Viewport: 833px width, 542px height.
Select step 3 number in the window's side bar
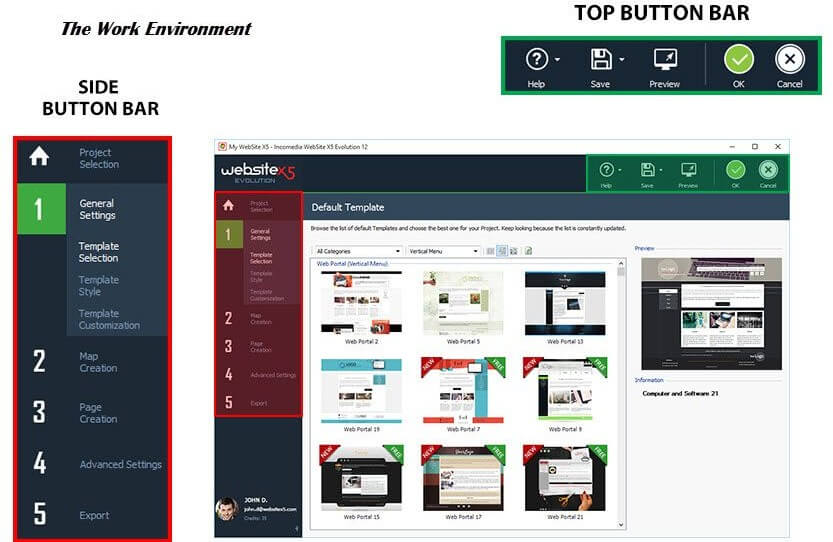[228, 346]
